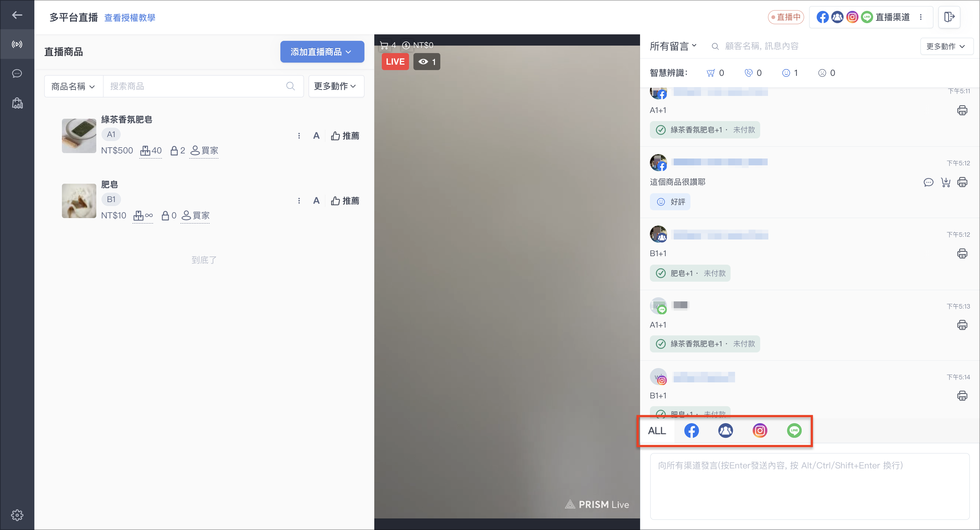This screenshot has width=980, height=530.
Task: Select the ALL channel tab
Action: [x=657, y=431]
